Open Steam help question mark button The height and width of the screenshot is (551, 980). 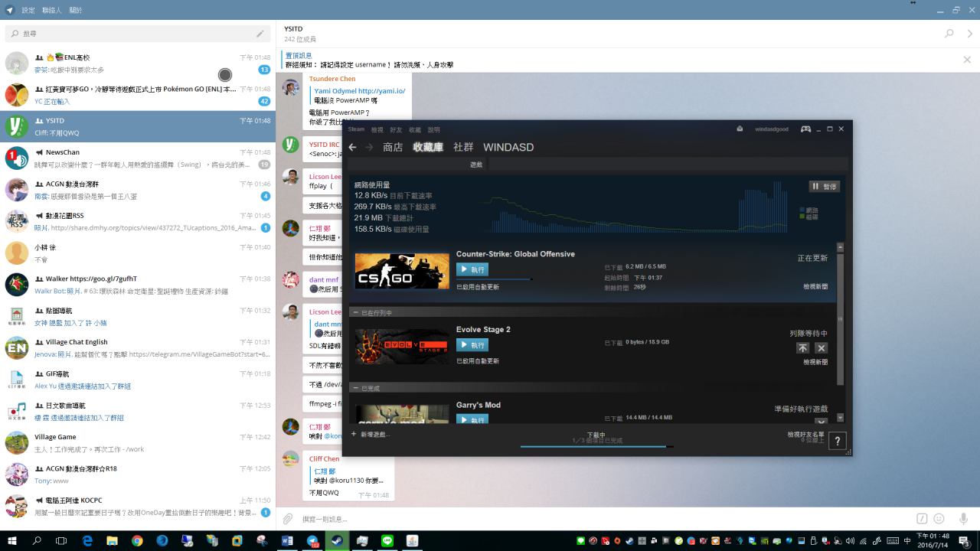tap(838, 441)
